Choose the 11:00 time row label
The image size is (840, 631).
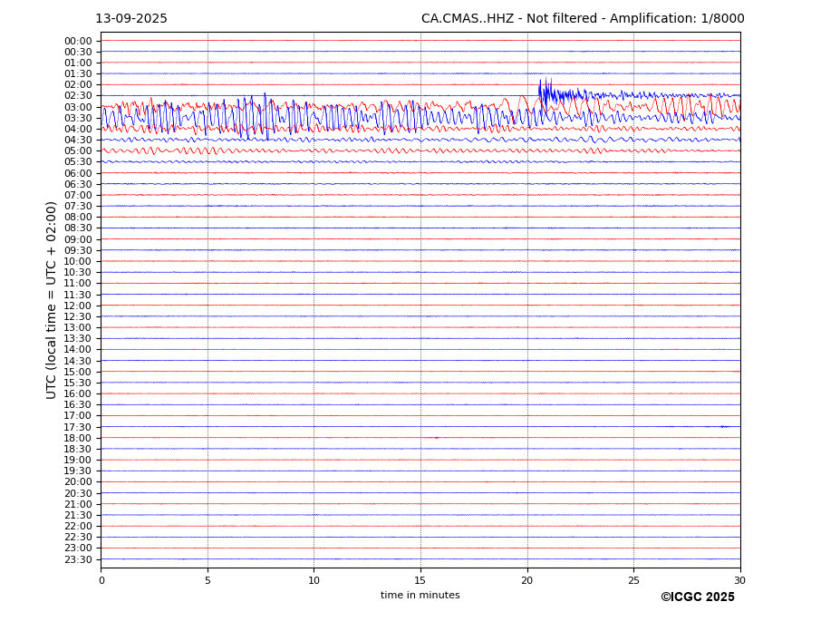(78, 284)
